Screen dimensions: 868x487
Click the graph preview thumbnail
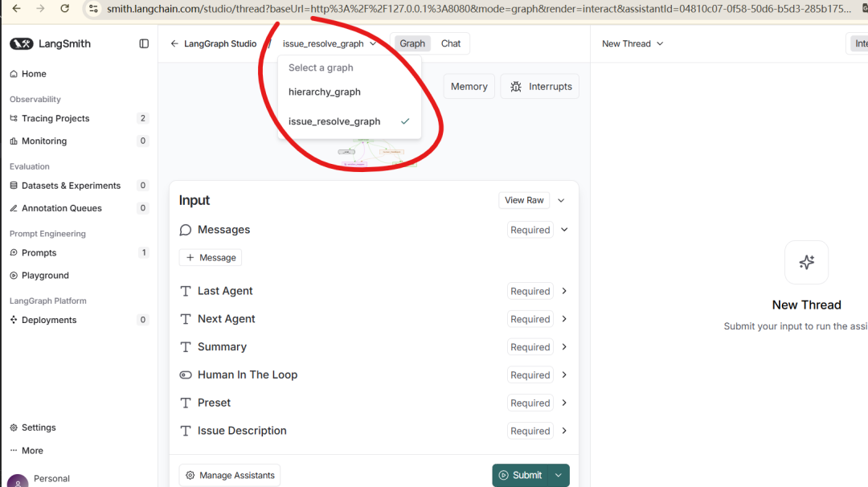(x=376, y=152)
